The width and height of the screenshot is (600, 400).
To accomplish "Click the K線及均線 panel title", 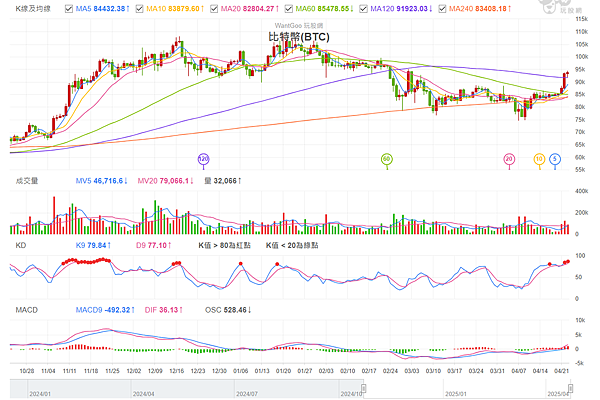I will point(33,8).
